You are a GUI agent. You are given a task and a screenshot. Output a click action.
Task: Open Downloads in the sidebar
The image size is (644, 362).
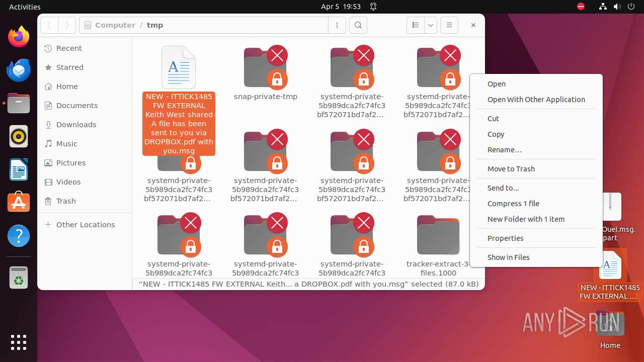click(85, 125)
